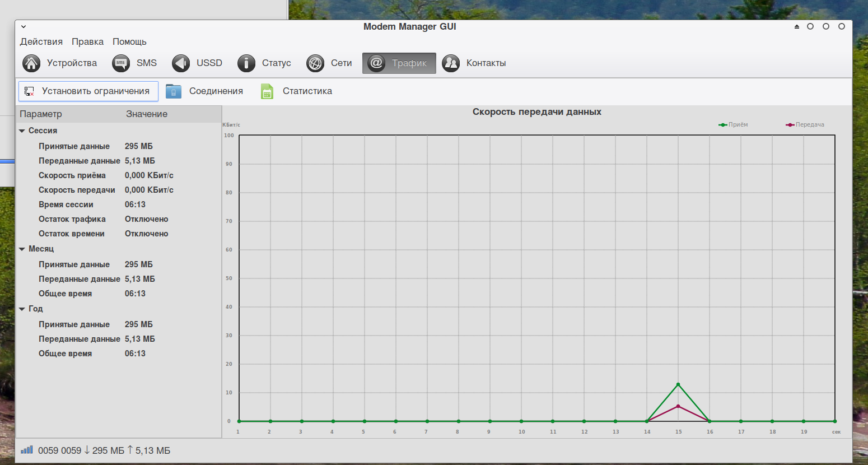Viewport: 868px width, 465px height.
Task: Open the Помощь menu
Action: click(x=129, y=41)
